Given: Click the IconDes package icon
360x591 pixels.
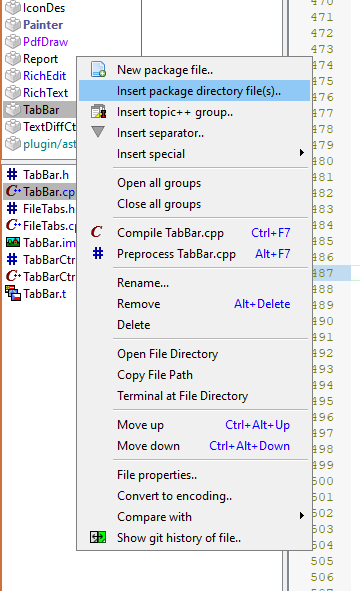Looking at the screenshot, I should [x=13, y=8].
